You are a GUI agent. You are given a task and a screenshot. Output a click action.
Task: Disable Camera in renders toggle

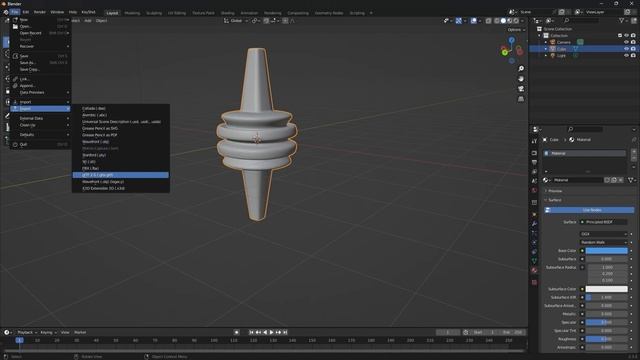click(x=633, y=42)
